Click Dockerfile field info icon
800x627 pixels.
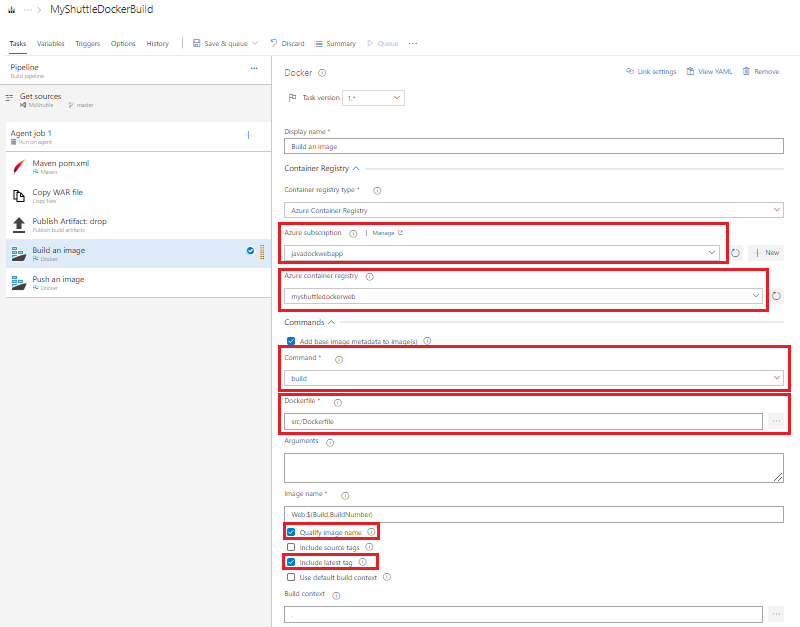coord(338,403)
